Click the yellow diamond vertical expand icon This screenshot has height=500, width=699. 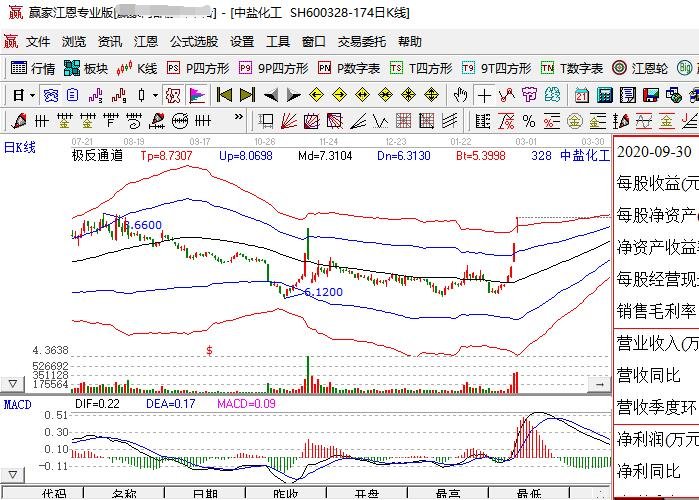(431, 95)
